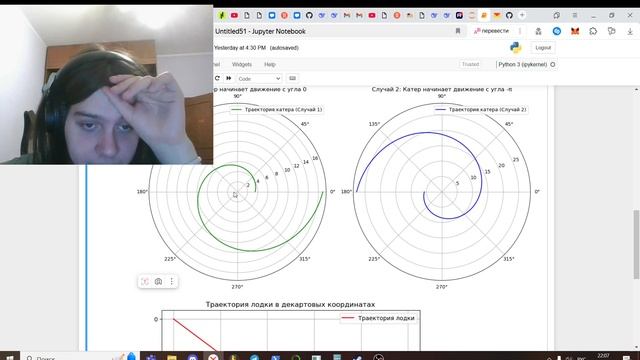Click the camera icon in the plot hover toolbar

158,282
